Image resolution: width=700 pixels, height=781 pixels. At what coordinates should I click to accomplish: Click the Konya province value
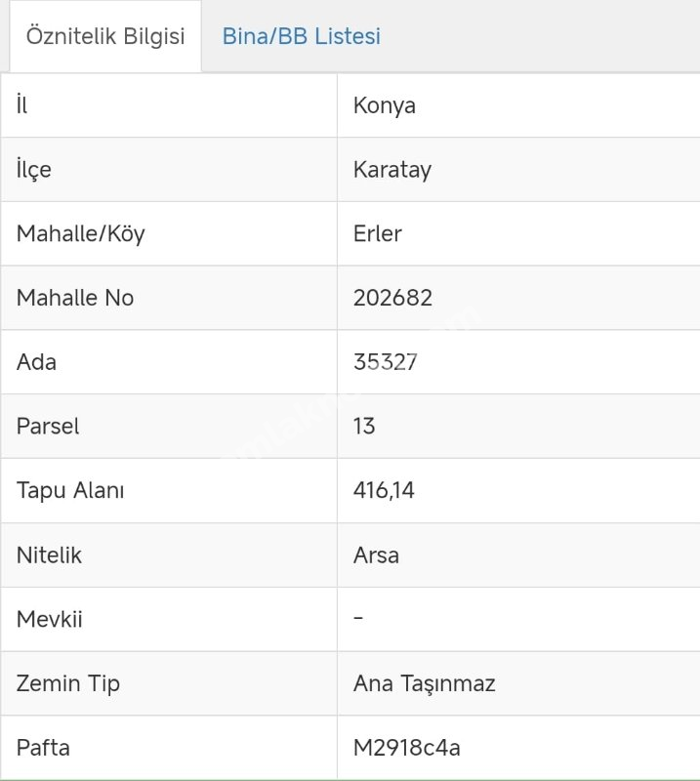click(x=385, y=105)
